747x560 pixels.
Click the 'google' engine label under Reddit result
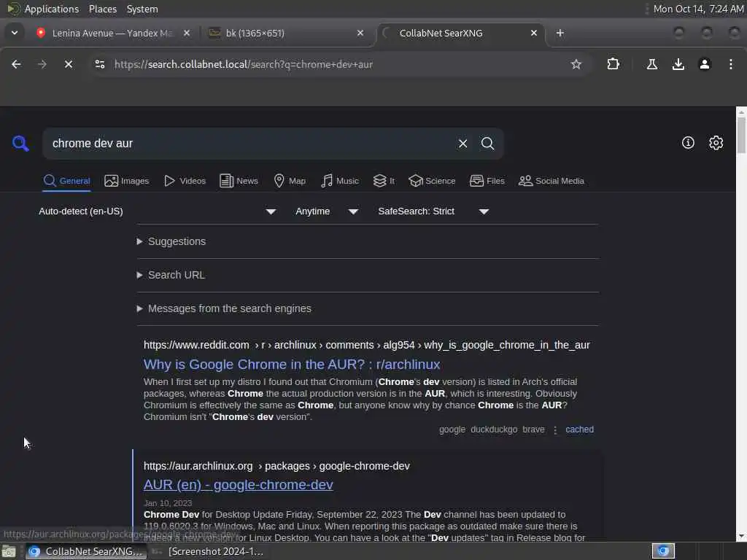click(452, 429)
